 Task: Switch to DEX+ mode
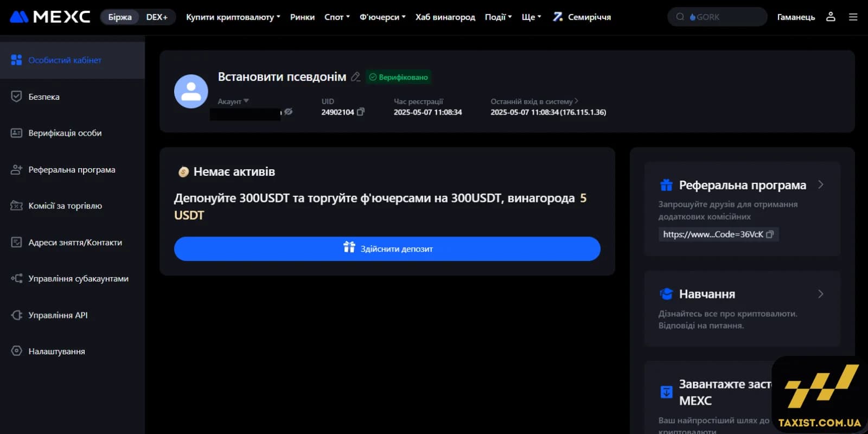click(x=157, y=17)
